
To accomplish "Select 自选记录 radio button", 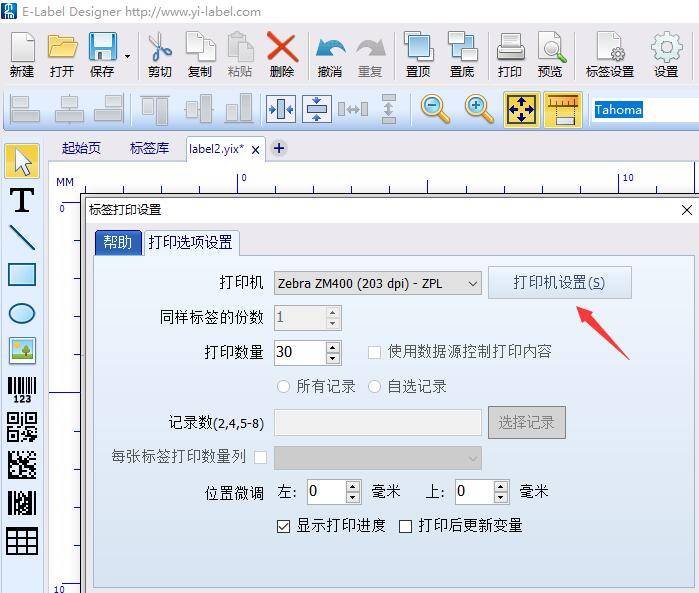I will point(374,386).
